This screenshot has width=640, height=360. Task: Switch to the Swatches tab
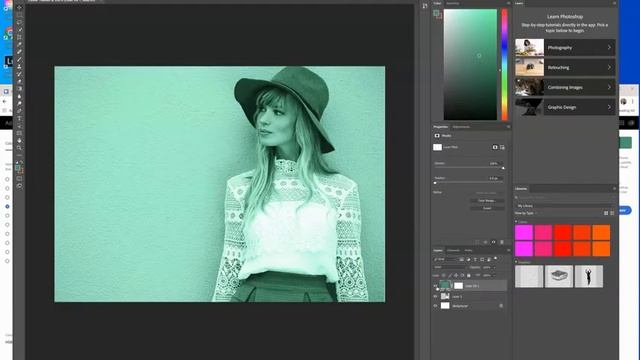[x=453, y=3]
